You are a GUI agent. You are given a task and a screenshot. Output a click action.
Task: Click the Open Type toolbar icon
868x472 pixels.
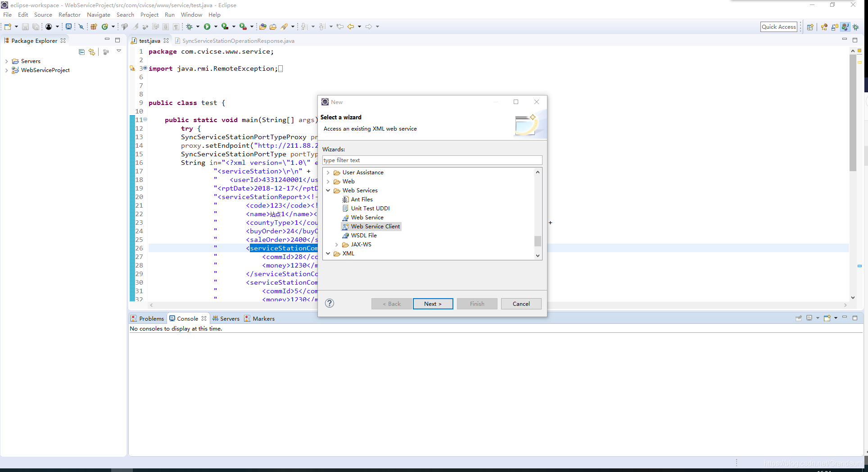pyautogui.click(x=262, y=27)
